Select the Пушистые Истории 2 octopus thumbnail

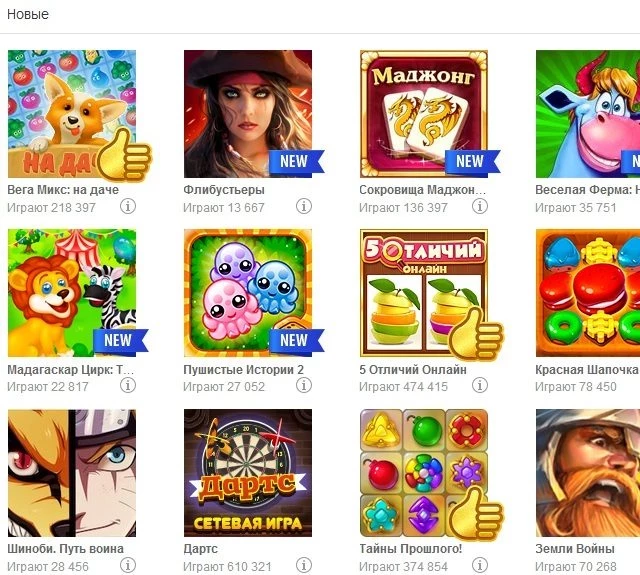[x=248, y=293]
